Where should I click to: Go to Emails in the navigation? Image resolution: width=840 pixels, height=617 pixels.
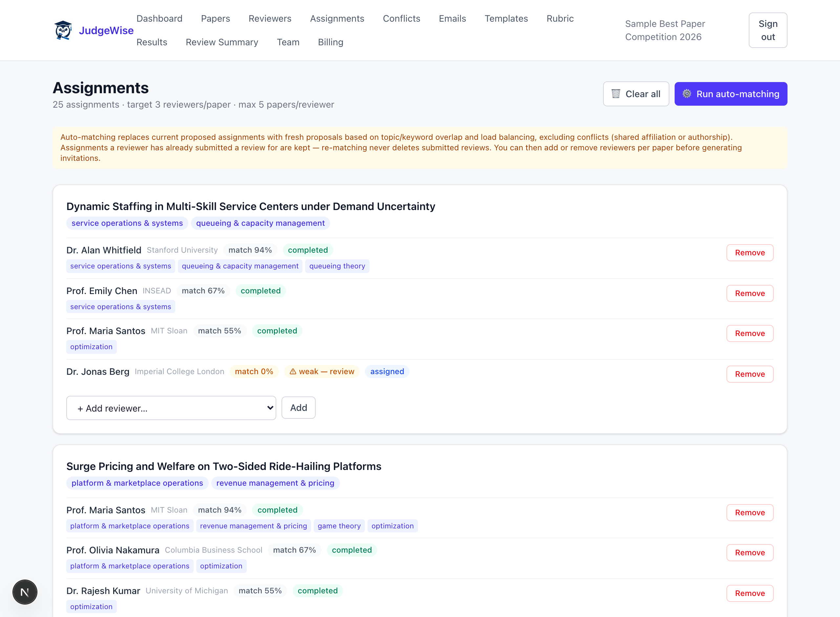click(452, 18)
